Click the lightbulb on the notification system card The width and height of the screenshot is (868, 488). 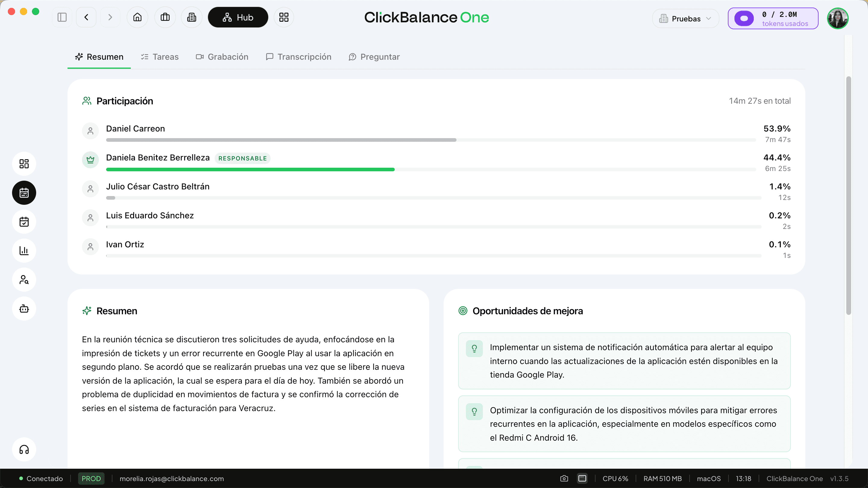tap(474, 349)
